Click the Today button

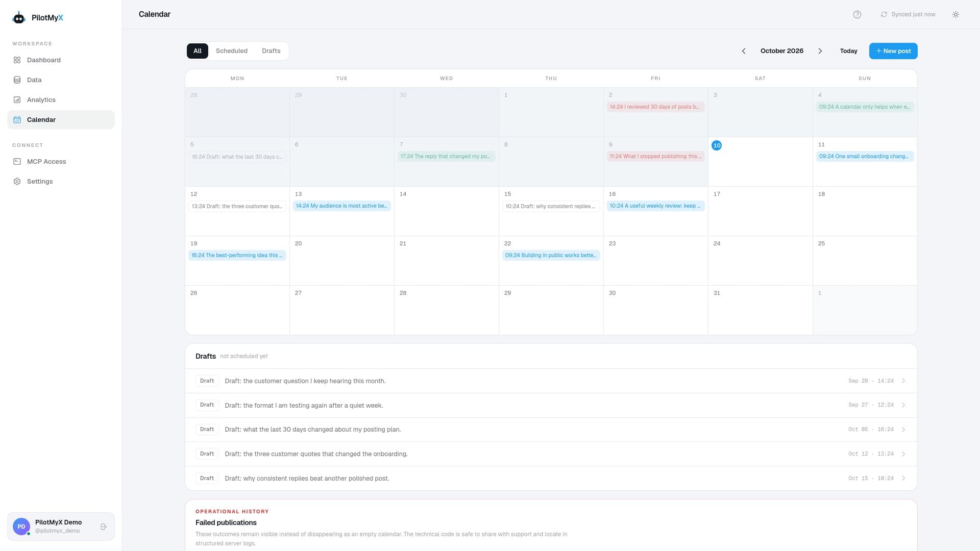[848, 51]
